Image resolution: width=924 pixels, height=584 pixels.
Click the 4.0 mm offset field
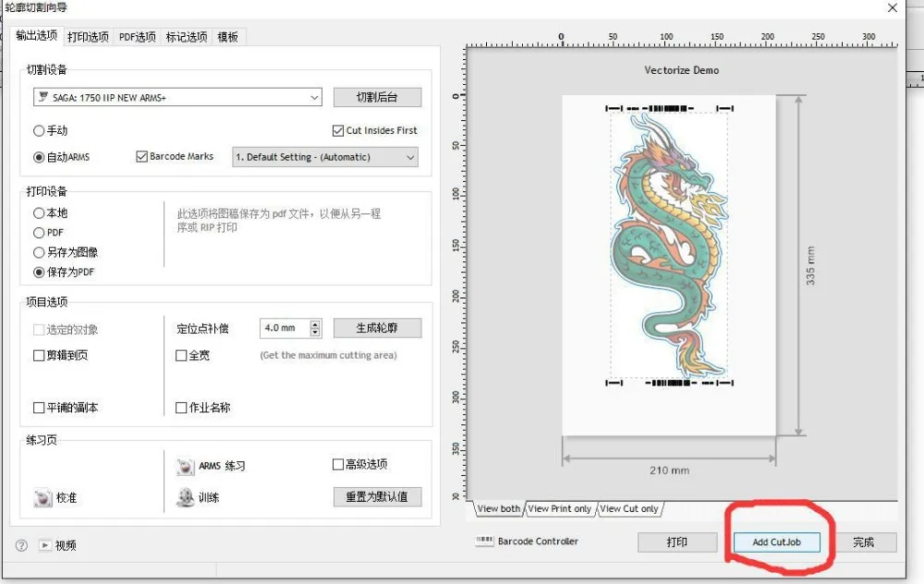pyautogui.click(x=285, y=328)
